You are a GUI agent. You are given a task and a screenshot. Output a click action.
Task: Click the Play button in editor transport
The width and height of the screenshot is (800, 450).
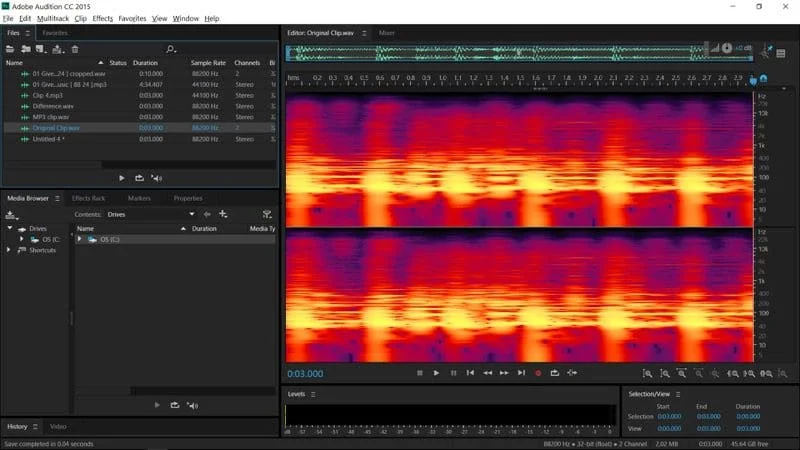coord(436,373)
